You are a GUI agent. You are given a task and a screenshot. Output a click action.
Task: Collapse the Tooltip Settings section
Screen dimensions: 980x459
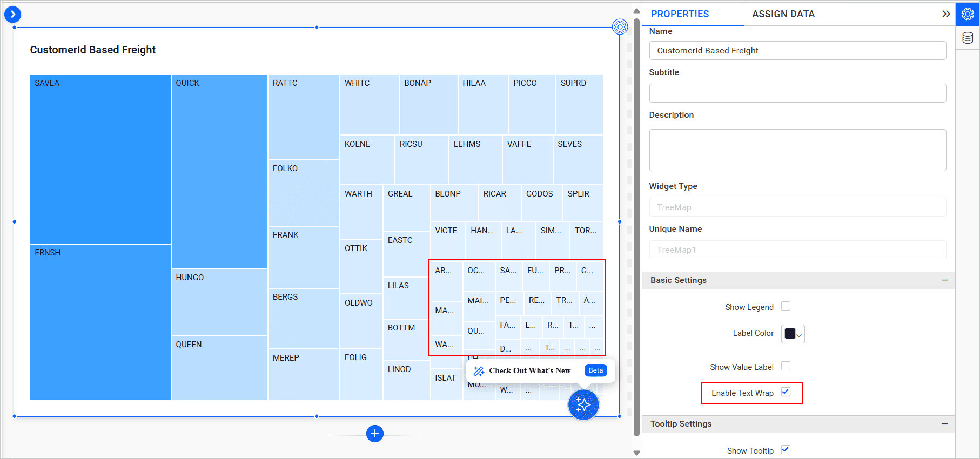click(x=944, y=424)
